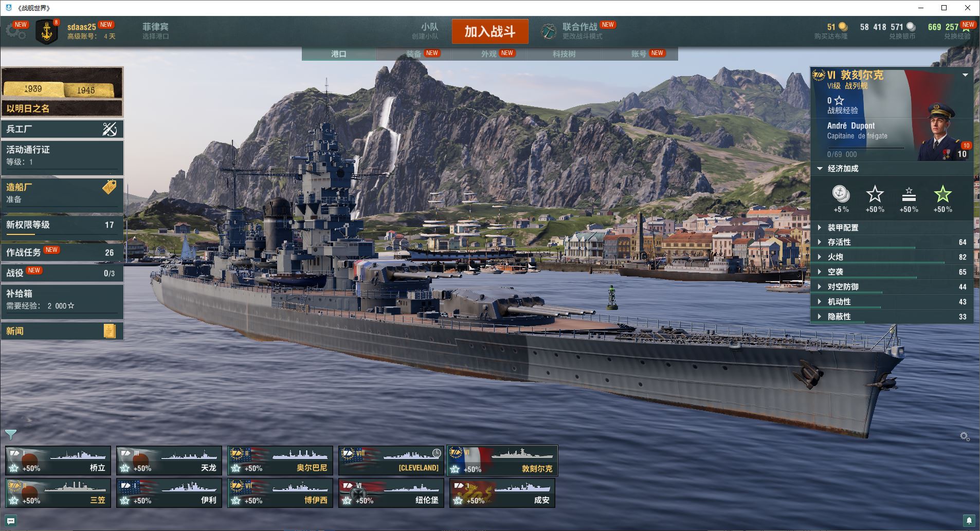Click the 联合作战 battle mode icon

(549, 32)
